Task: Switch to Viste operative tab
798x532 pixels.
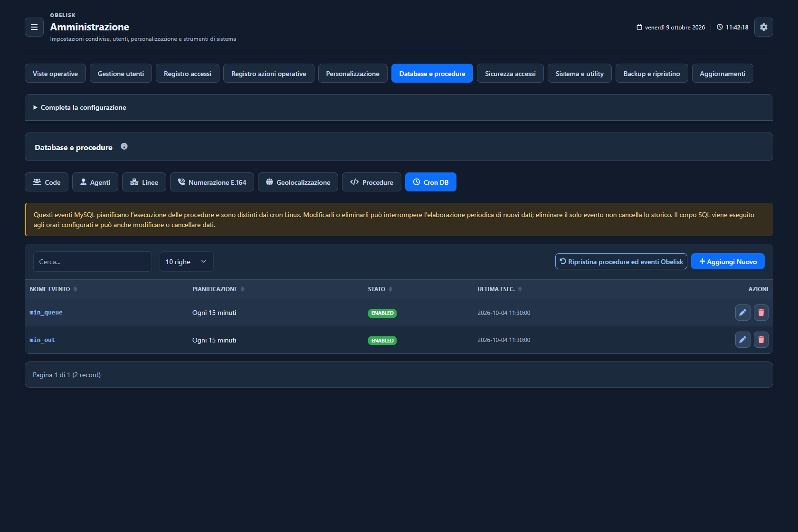Action: tap(55, 73)
